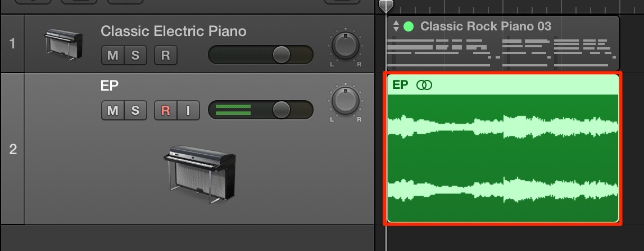Select the EP audio region waveform

click(503, 158)
